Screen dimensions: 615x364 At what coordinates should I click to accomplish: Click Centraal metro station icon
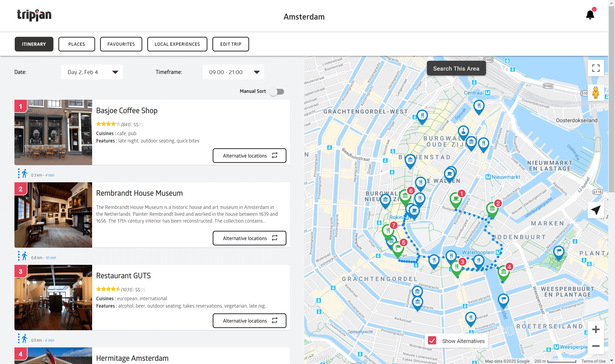[488, 93]
